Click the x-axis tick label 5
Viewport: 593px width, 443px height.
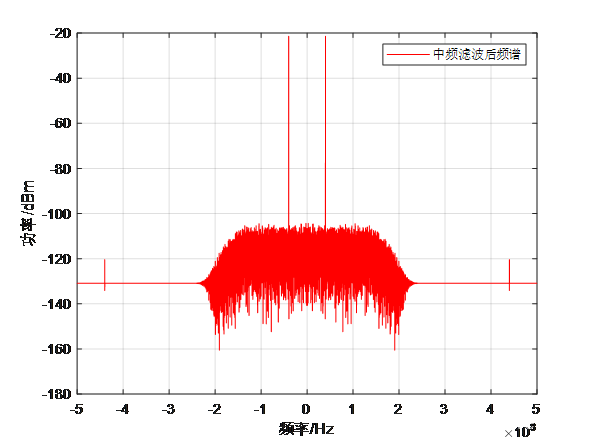click(536, 409)
